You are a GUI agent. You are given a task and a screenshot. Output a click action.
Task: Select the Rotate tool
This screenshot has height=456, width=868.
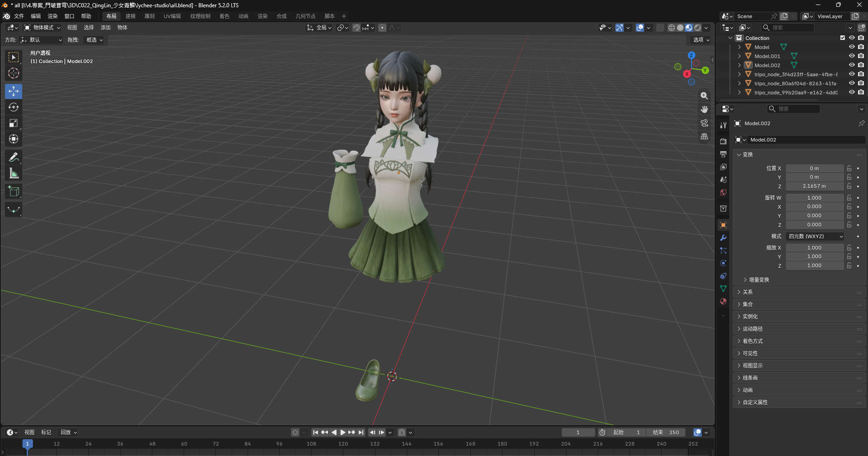14,107
